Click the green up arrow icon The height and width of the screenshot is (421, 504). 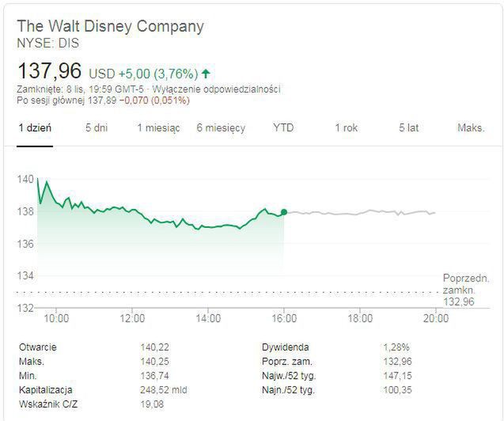pyautogui.click(x=207, y=73)
